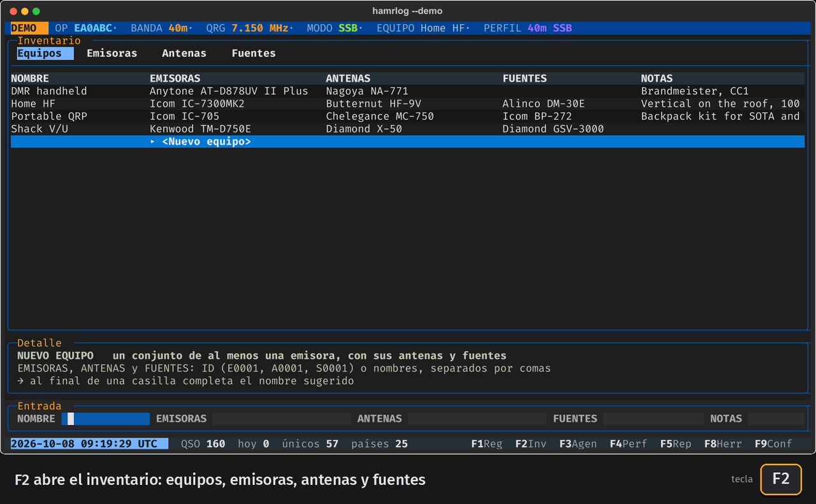
Task: Click the EA0ABC operator callsign
Action: pyautogui.click(x=93, y=28)
